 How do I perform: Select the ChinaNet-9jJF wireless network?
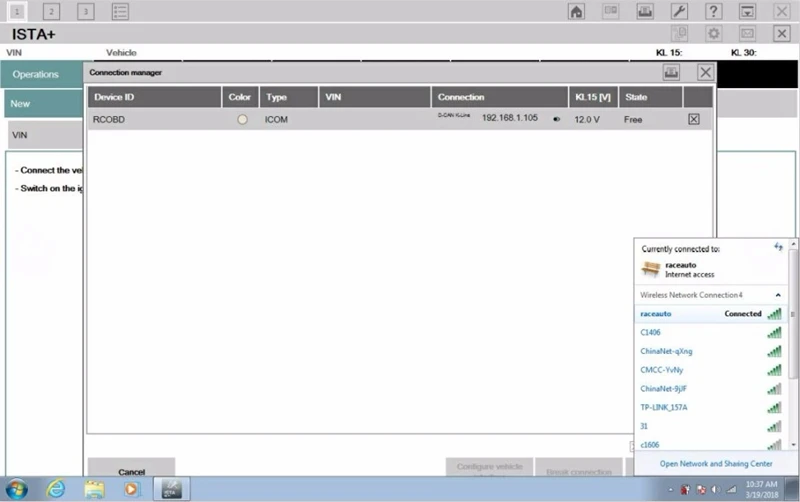711,389
